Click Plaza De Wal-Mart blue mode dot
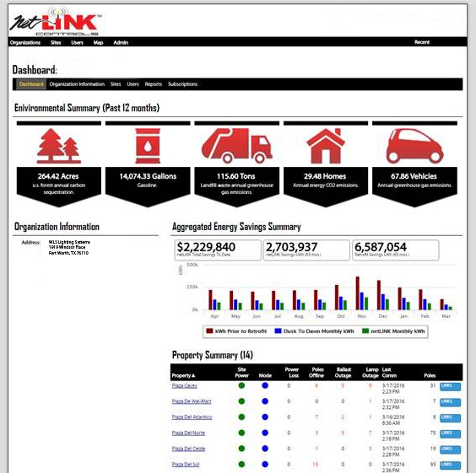 point(265,401)
